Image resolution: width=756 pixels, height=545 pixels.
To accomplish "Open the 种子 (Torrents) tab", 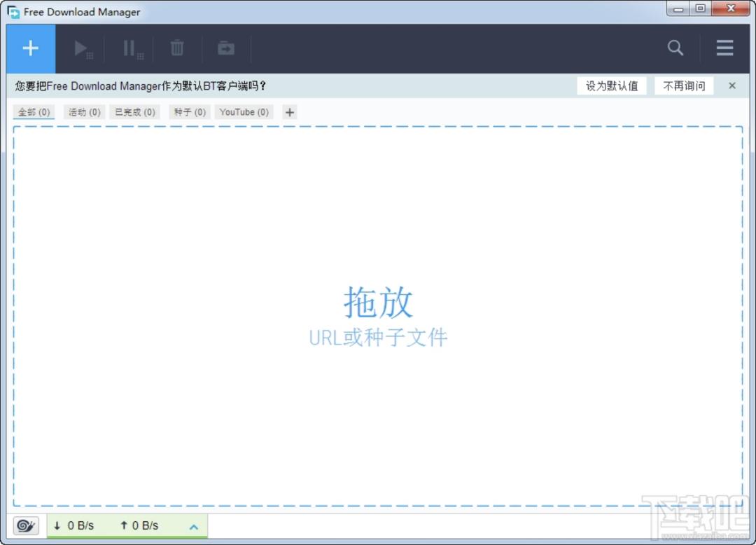I will (x=189, y=111).
